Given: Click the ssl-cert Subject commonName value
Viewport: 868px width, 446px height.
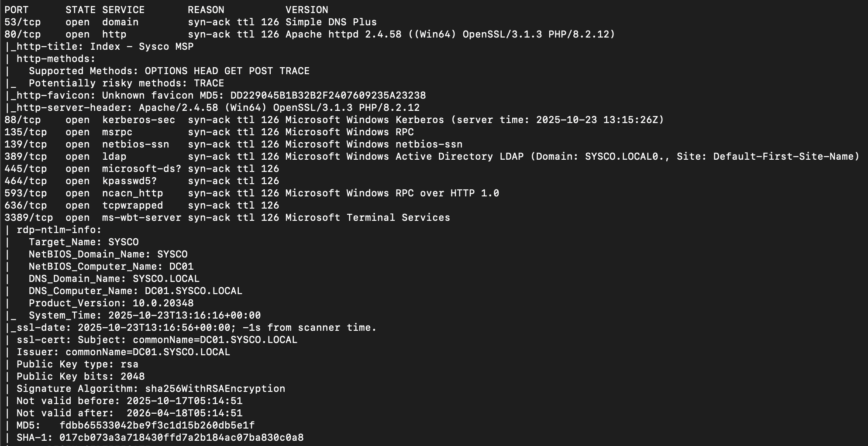Looking at the screenshot, I should click(215, 340).
